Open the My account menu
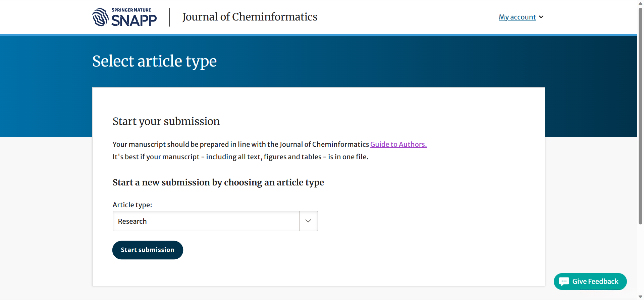 pyautogui.click(x=517, y=17)
